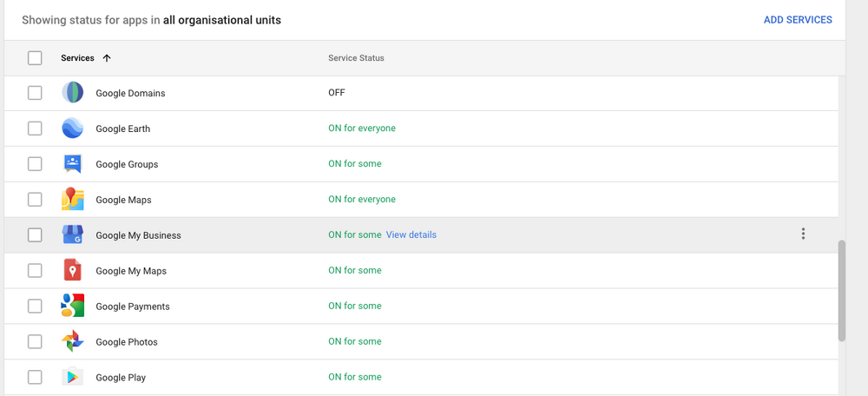
Task: Click the Google Earth blue icon
Action: [73, 128]
